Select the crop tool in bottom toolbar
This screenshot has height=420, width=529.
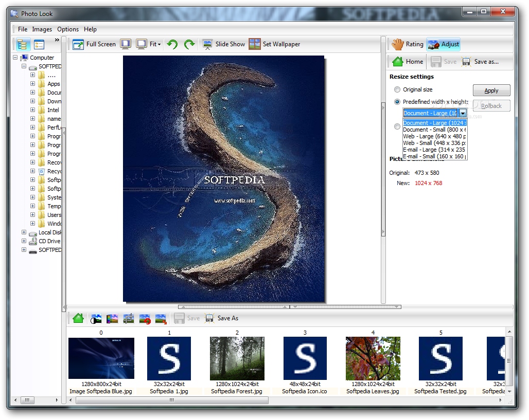point(129,318)
